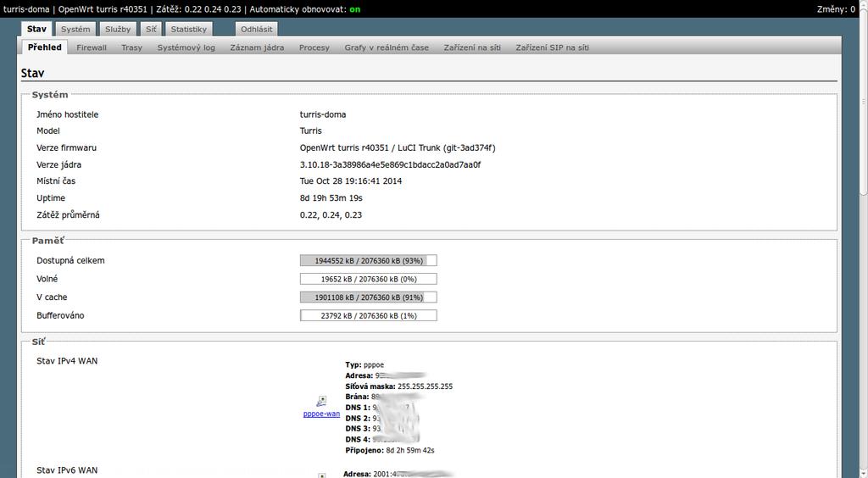Click the V cache memory progress bar

(368, 297)
